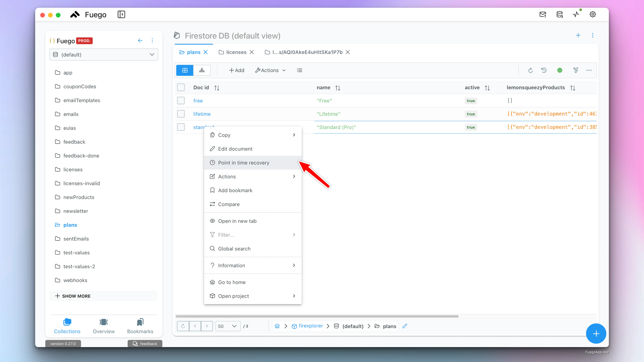Open the (default) database selector
This screenshot has width=644, height=362.
click(x=104, y=54)
